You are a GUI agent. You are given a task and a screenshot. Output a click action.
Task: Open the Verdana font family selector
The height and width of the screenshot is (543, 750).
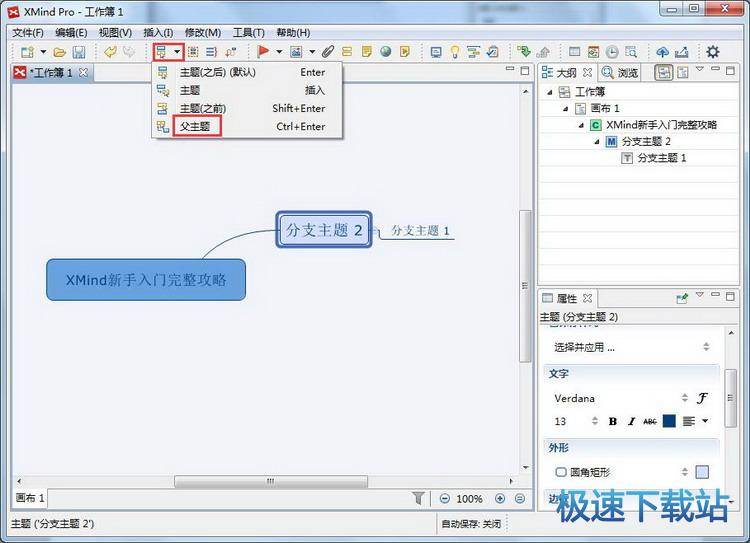tap(621, 398)
